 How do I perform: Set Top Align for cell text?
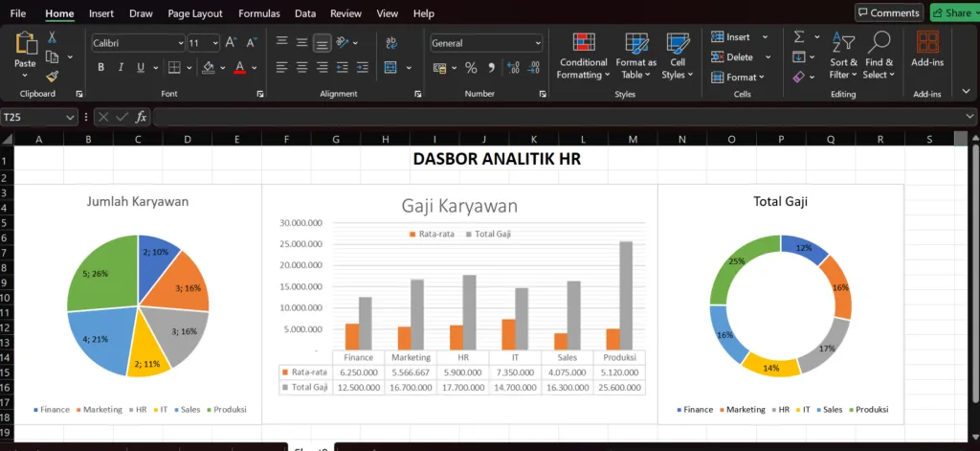tap(282, 42)
